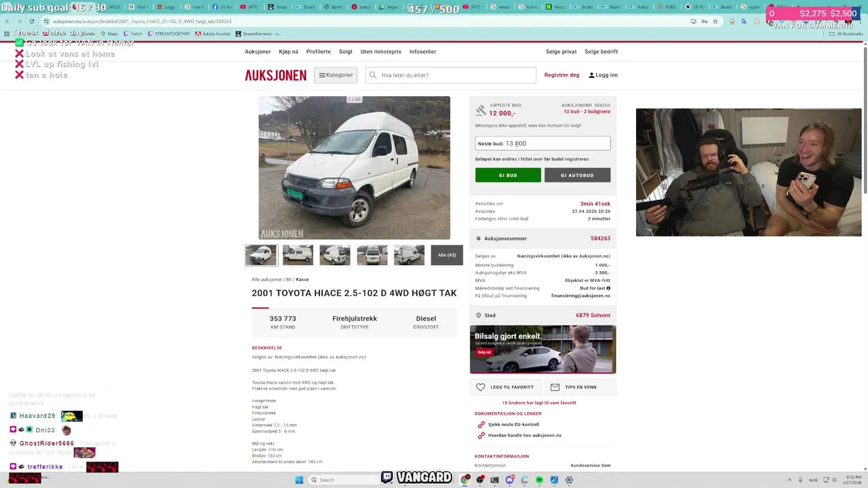
Task: Bookmark this page with the star icon
Action: pyautogui.click(x=715, y=21)
